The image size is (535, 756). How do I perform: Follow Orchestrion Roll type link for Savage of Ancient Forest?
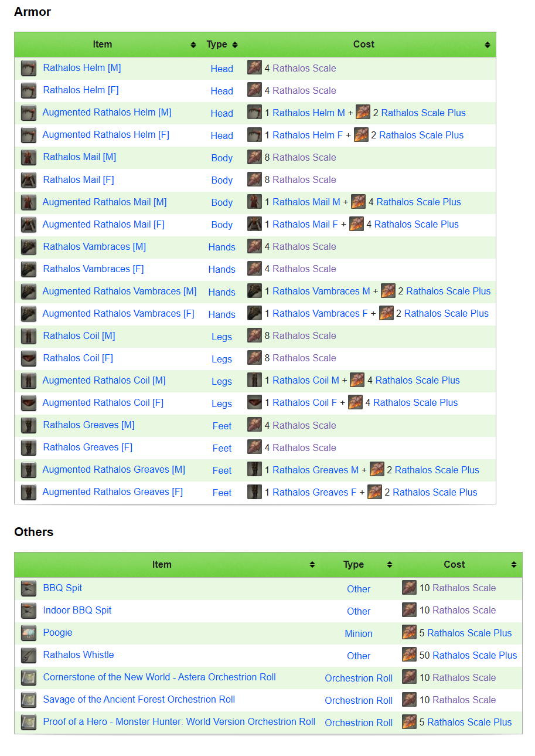click(x=359, y=700)
